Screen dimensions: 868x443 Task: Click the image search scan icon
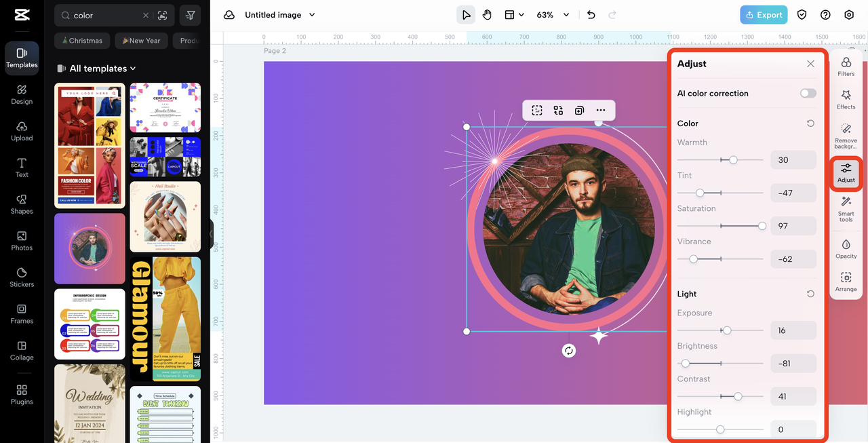[162, 15]
